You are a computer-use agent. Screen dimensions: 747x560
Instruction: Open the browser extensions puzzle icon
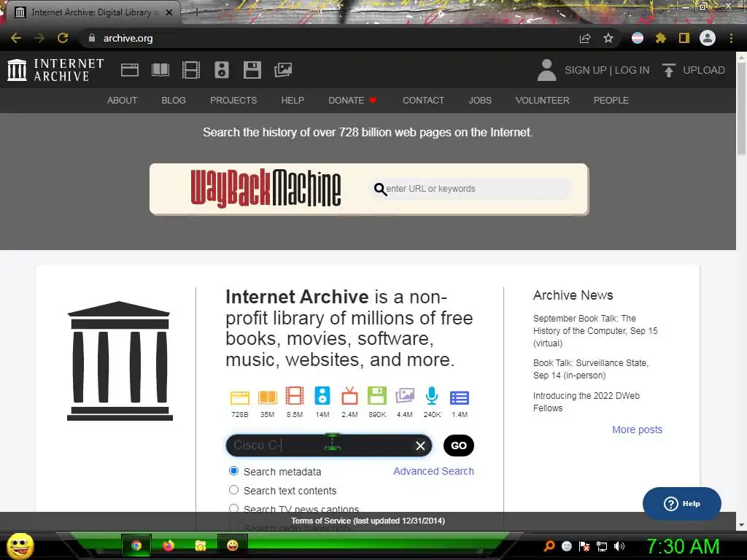click(660, 38)
